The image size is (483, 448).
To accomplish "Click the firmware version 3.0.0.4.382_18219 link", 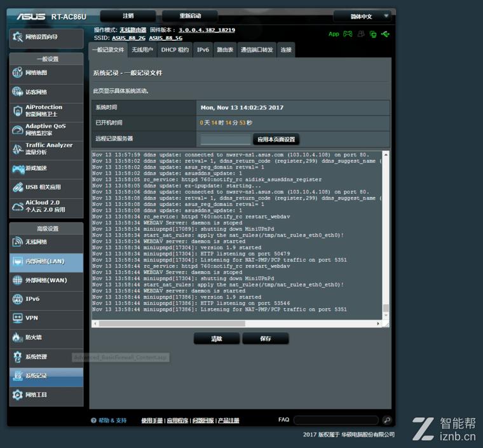I will [x=207, y=30].
